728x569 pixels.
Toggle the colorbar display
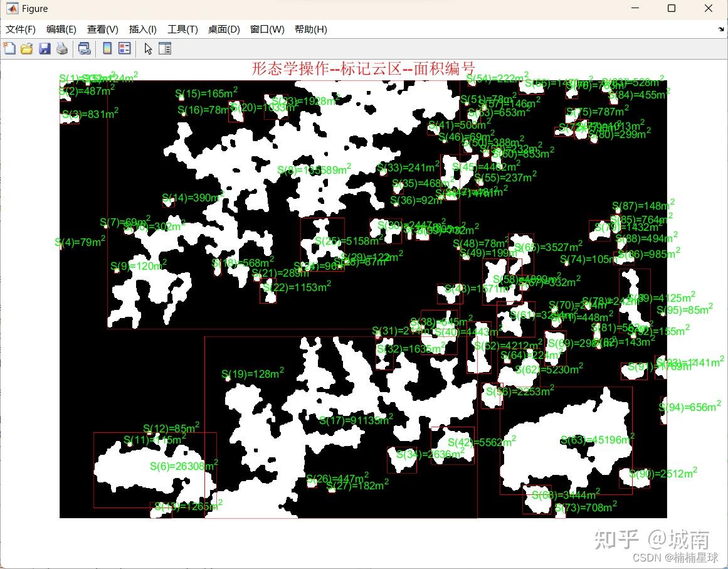click(106, 48)
